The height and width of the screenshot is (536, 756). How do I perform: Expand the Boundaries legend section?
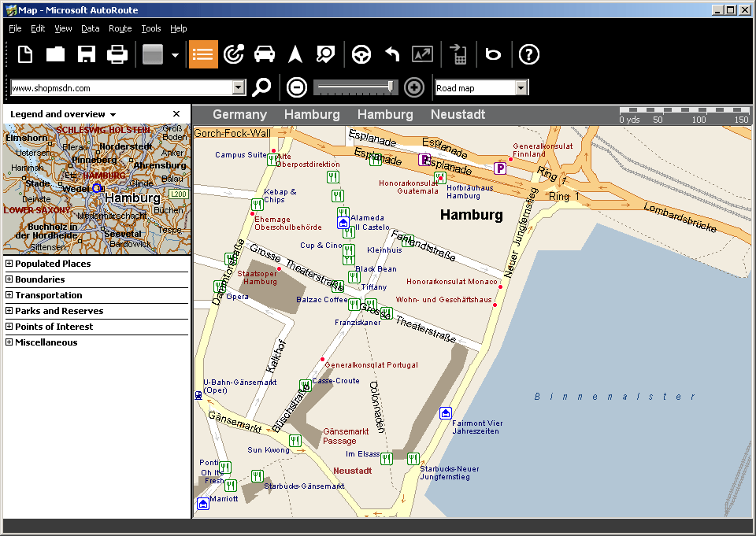[9, 279]
